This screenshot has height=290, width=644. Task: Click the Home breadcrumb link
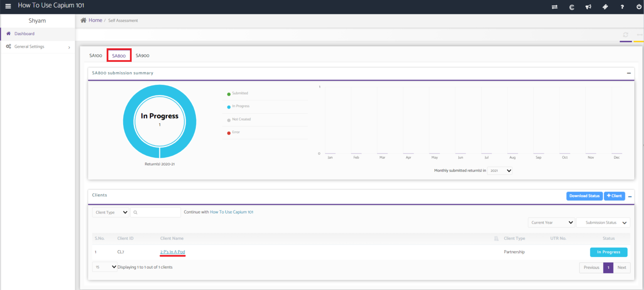point(95,20)
